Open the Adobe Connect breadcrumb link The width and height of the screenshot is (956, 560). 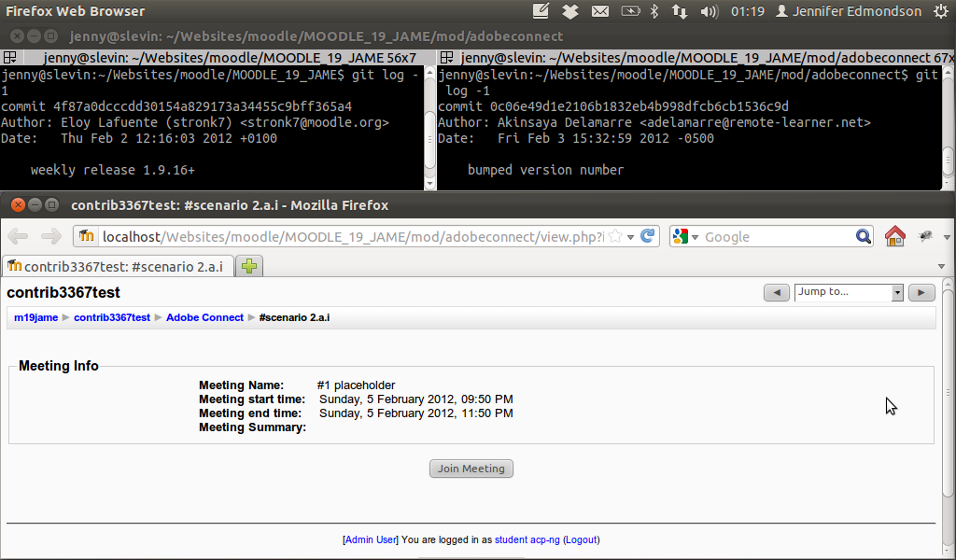pyautogui.click(x=204, y=317)
